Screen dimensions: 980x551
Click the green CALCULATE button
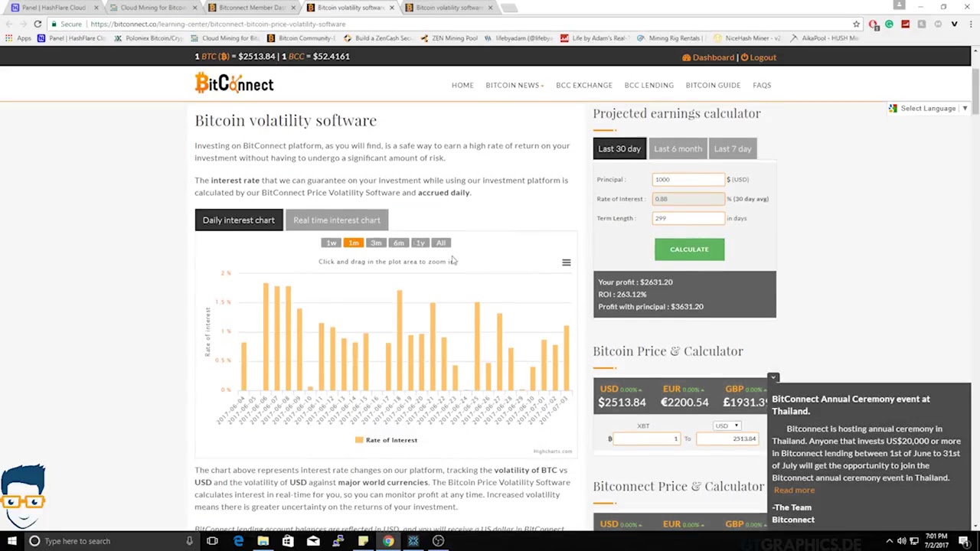pos(689,249)
